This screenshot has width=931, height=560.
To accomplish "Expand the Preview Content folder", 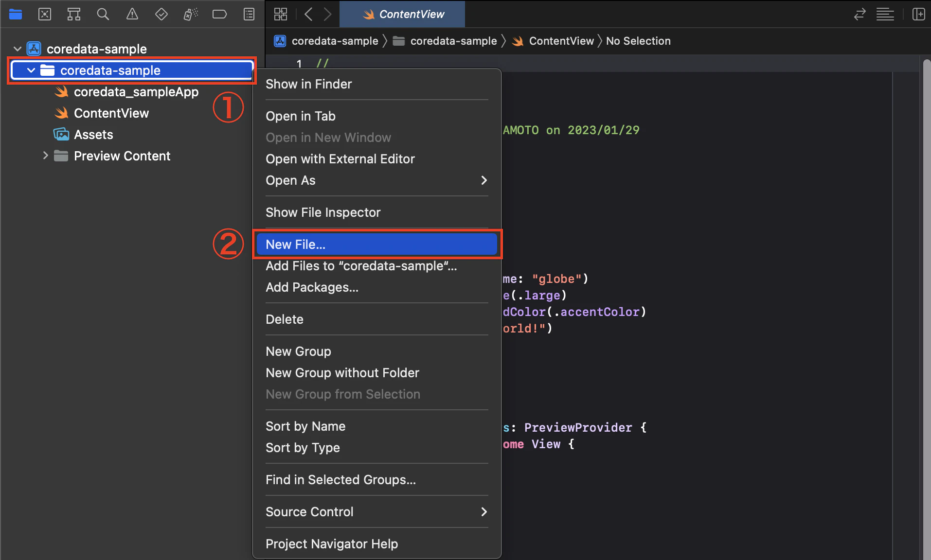I will 45,156.
